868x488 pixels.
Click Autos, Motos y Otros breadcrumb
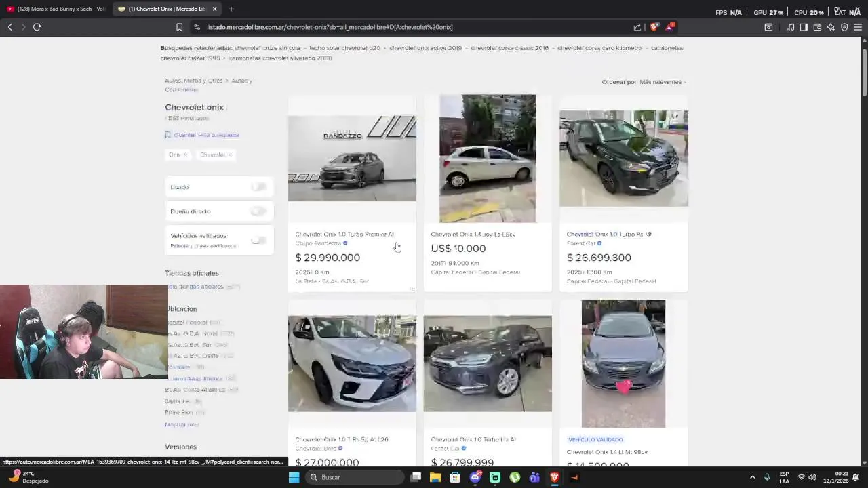194,81
